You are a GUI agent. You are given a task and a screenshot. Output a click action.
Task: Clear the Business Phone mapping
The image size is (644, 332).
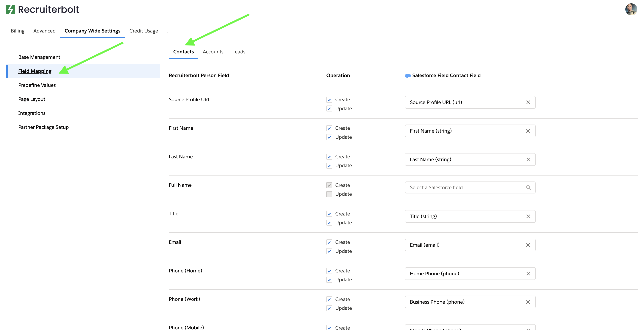528,302
